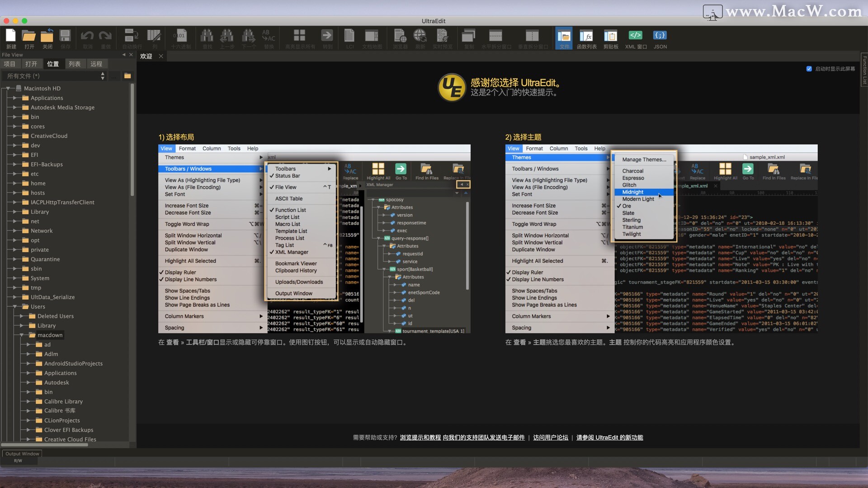Click the XML 窗口 toolbar icon
The image size is (868, 488).
[635, 38]
